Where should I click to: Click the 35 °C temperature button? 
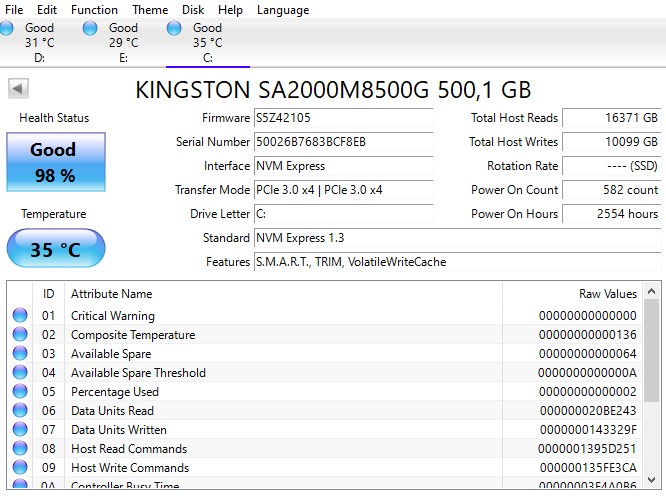pos(56,249)
